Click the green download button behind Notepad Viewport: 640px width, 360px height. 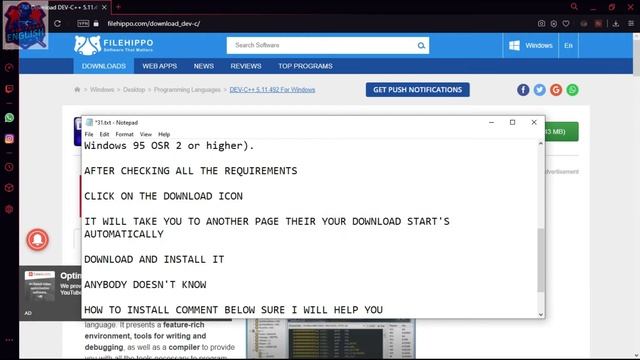click(x=562, y=131)
